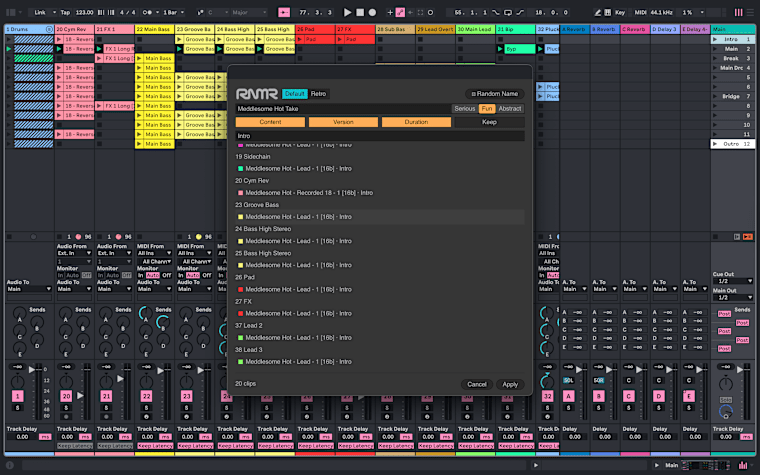Select the Abstract naming mode

(x=510, y=109)
